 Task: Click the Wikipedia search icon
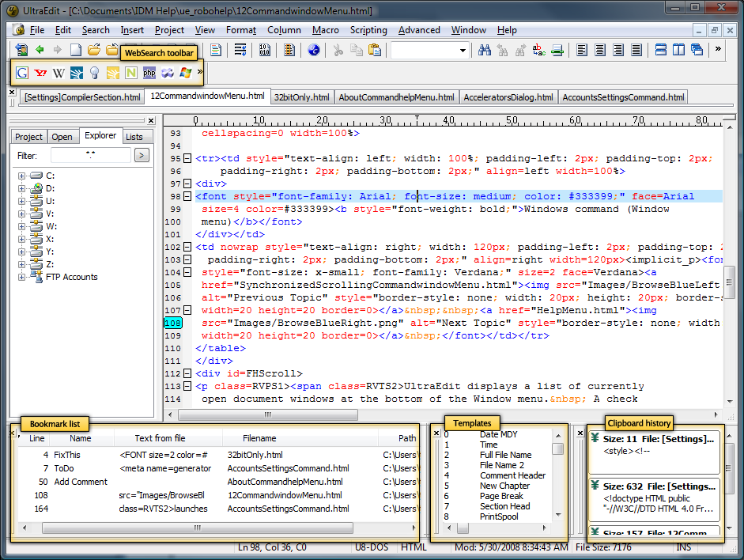click(59, 73)
